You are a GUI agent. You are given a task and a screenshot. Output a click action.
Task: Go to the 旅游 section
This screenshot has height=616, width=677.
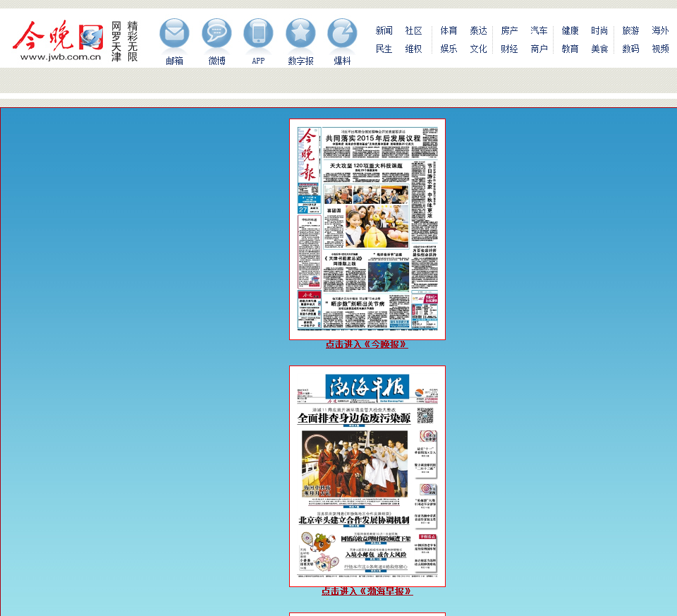(x=630, y=30)
